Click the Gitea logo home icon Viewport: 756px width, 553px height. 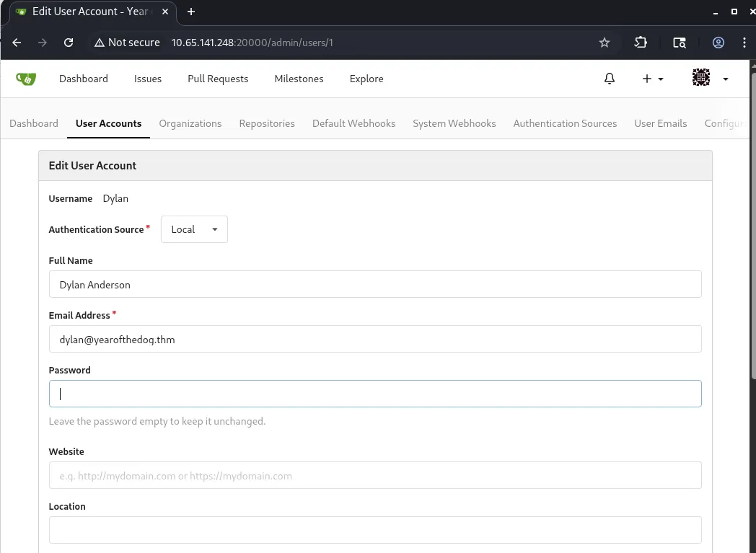point(26,79)
